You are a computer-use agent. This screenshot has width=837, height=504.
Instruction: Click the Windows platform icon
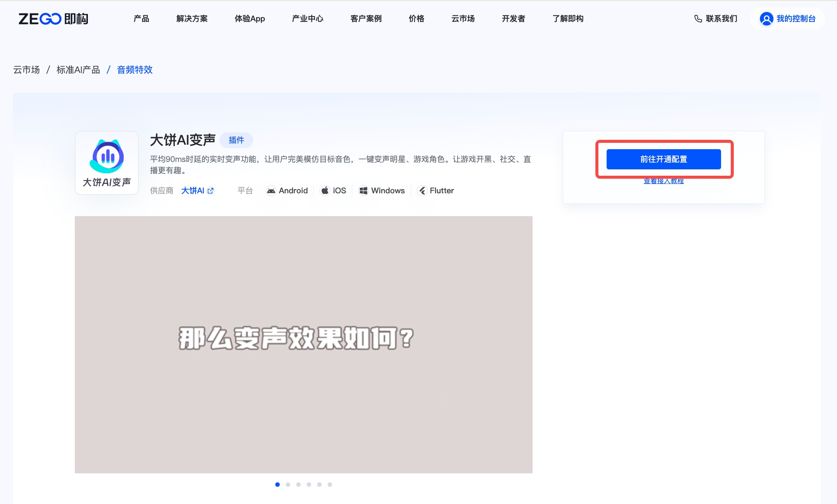tap(363, 191)
